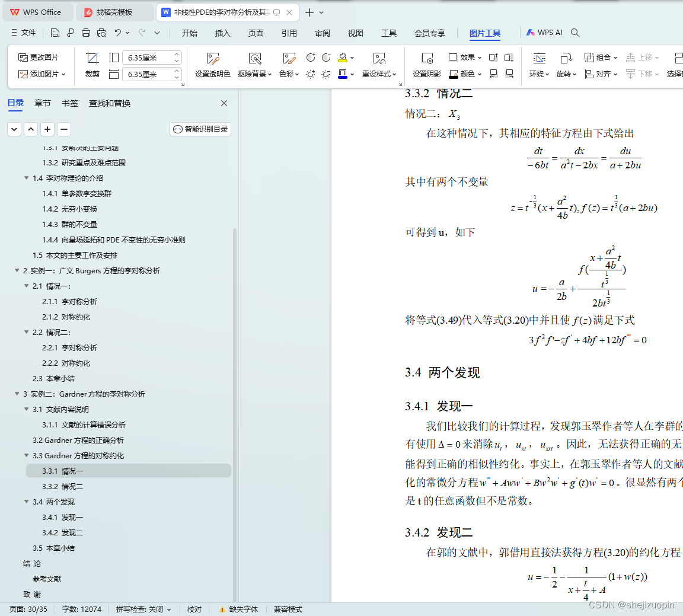Go to '1.5 本文的主要工作及安排' in the outline

(x=75, y=256)
